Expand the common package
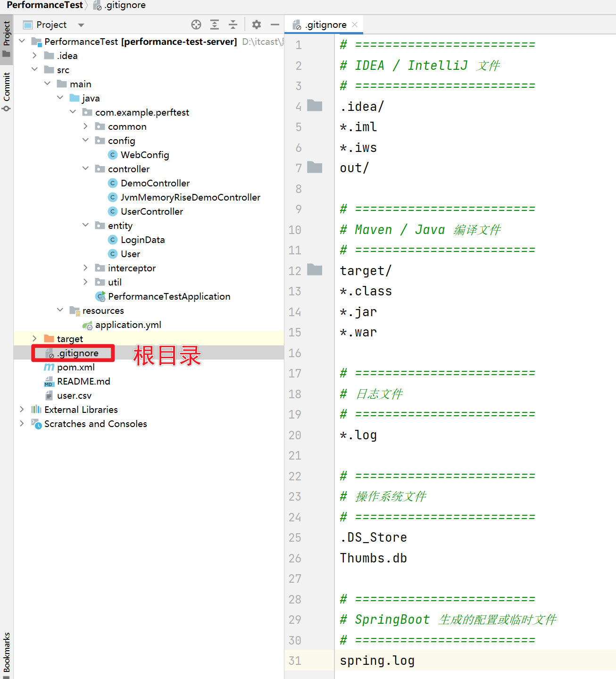This screenshot has height=679, width=616. pyautogui.click(x=85, y=126)
